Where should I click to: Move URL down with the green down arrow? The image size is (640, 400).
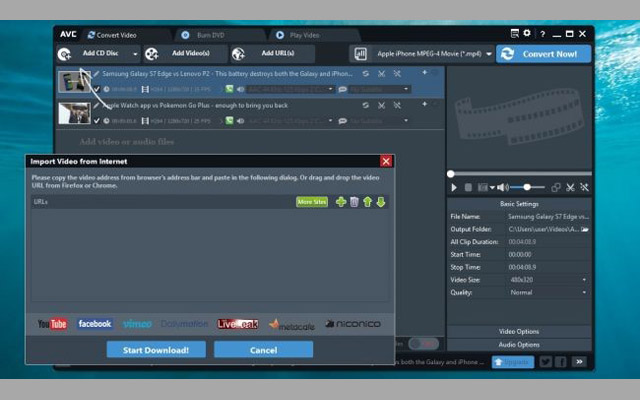pos(380,202)
